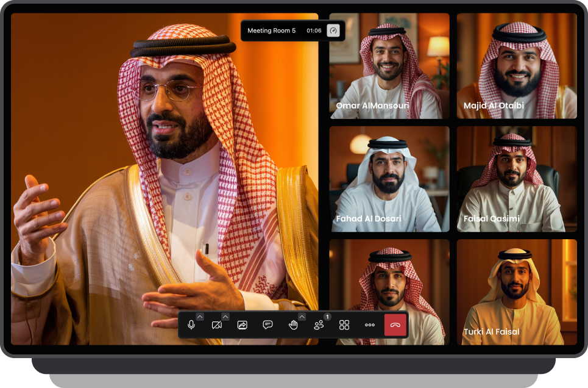Select Fahad Al Dosari's video tile

coord(389,179)
